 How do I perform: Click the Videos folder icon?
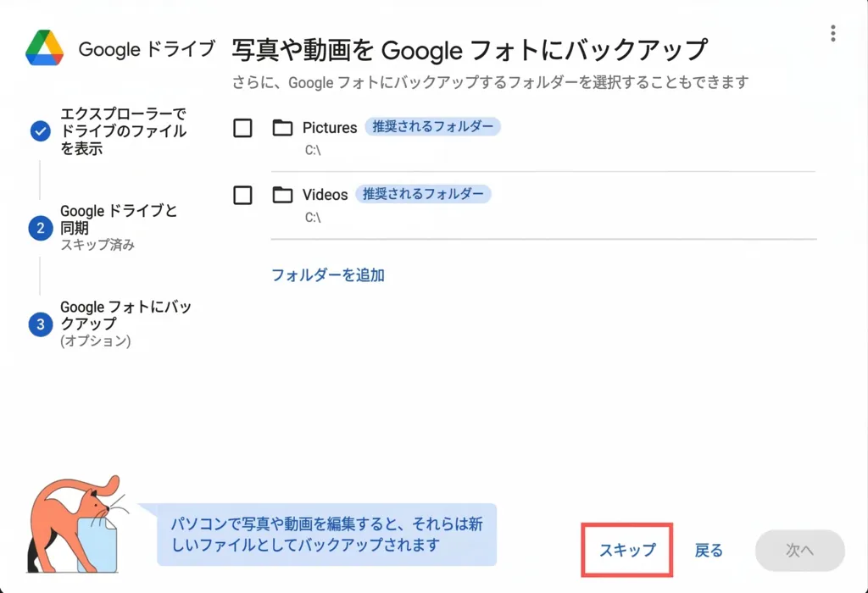click(x=282, y=195)
